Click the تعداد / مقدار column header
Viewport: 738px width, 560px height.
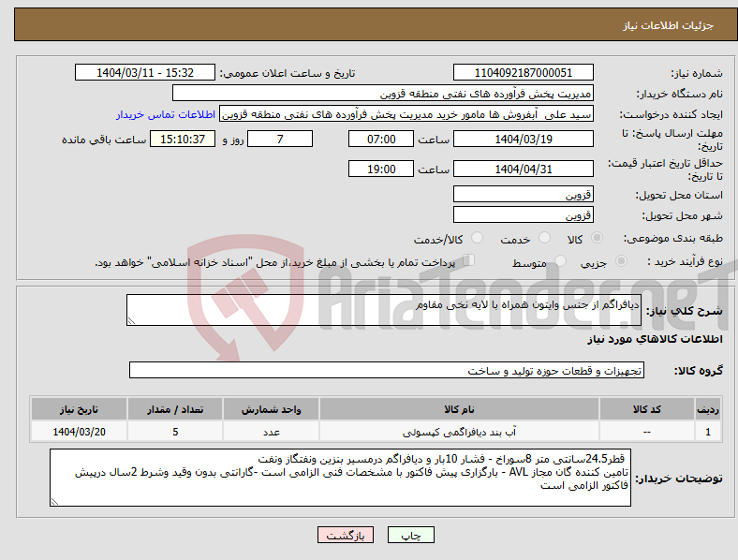(175, 409)
